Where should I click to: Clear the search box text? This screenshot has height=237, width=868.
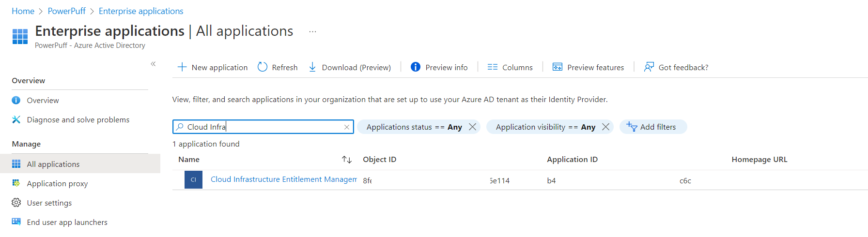click(x=347, y=127)
